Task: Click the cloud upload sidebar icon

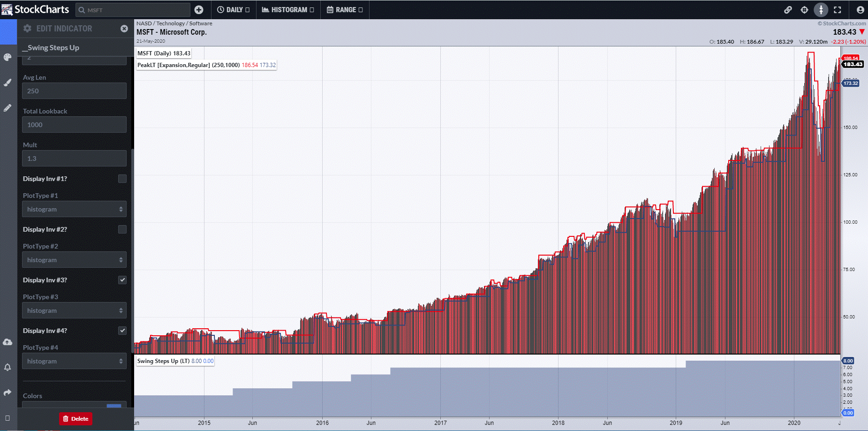Action: click(8, 342)
